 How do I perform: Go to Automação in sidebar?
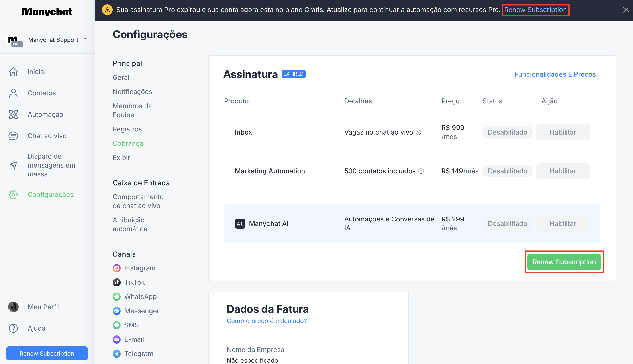45,115
